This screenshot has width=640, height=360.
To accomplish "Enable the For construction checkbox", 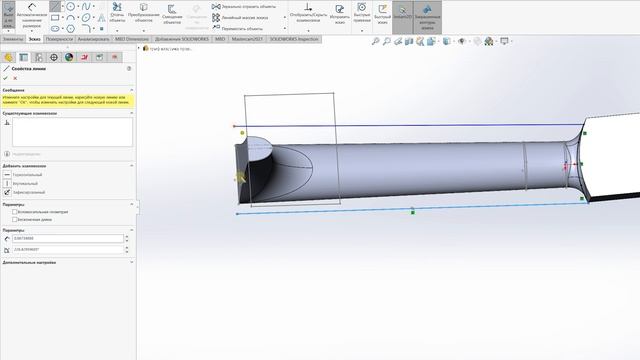I will [x=14, y=212].
